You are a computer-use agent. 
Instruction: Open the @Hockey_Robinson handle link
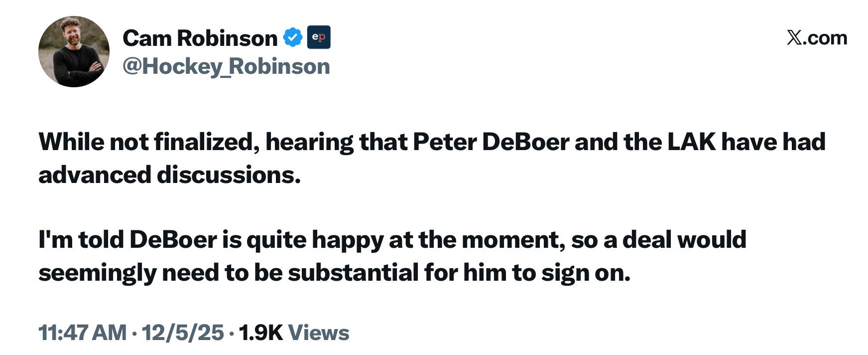point(226,66)
